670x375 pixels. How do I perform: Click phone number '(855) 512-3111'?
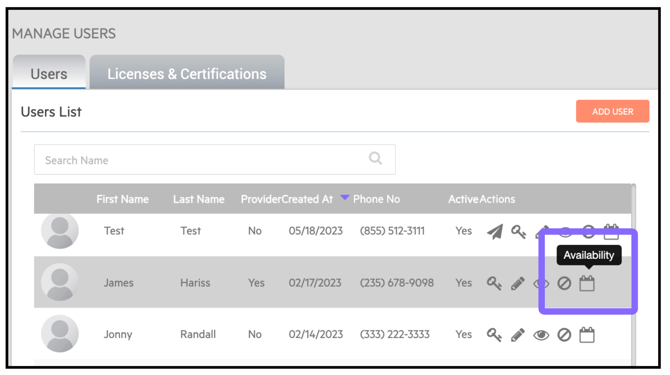coord(392,231)
